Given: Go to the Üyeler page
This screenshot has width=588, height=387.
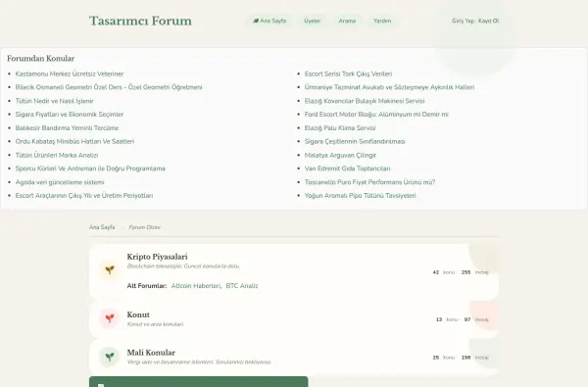Looking at the screenshot, I should (x=312, y=21).
